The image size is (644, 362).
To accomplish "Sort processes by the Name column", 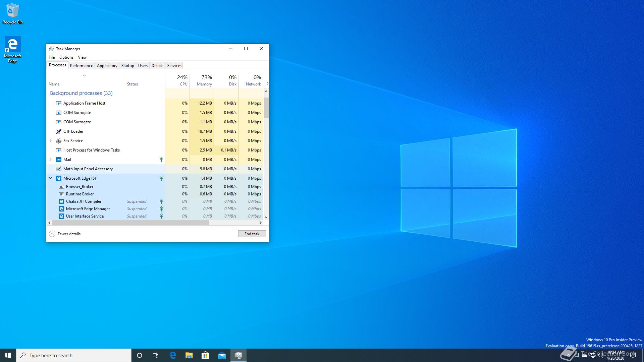I will pyautogui.click(x=86, y=81).
